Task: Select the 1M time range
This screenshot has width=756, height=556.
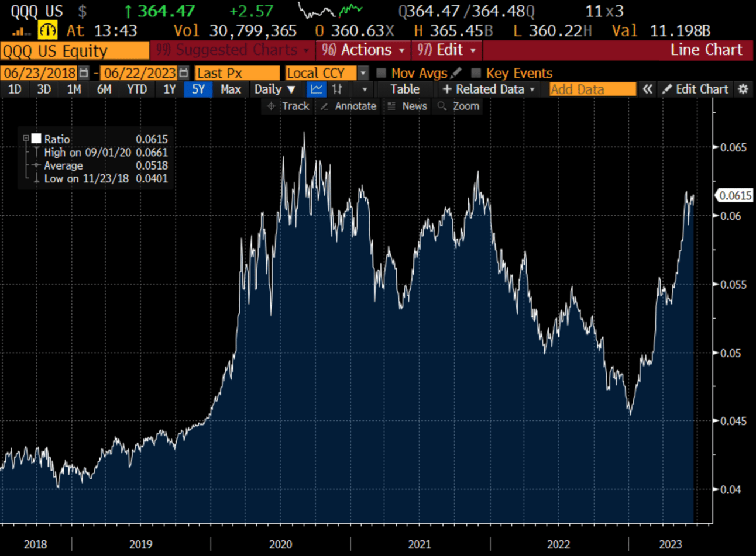Action: pyautogui.click(x=74, y=89)
